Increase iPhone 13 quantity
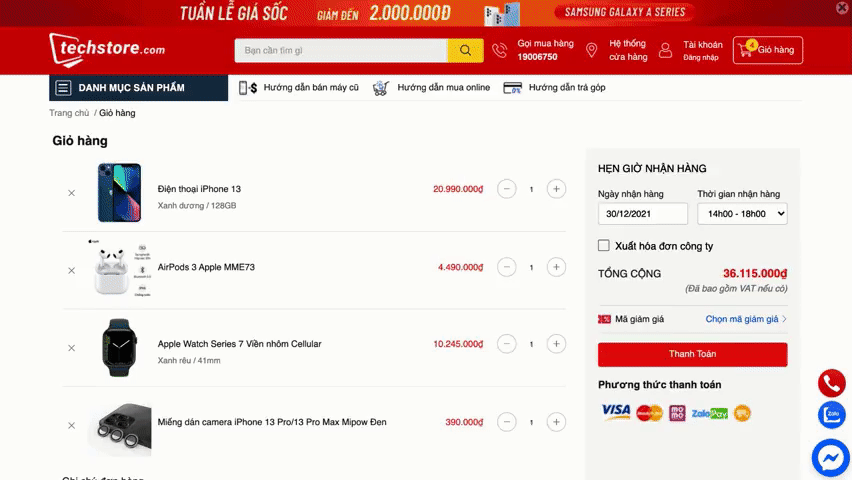This screenshot has width=852, height=480. coord(556,189)
